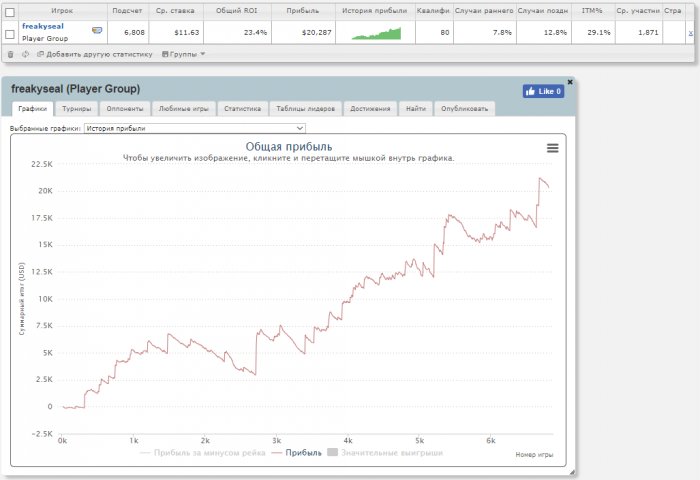Viewport: 700px width, 480px height.
Task: Toggle Значительные выигрыши legend item
Action: 385,453
